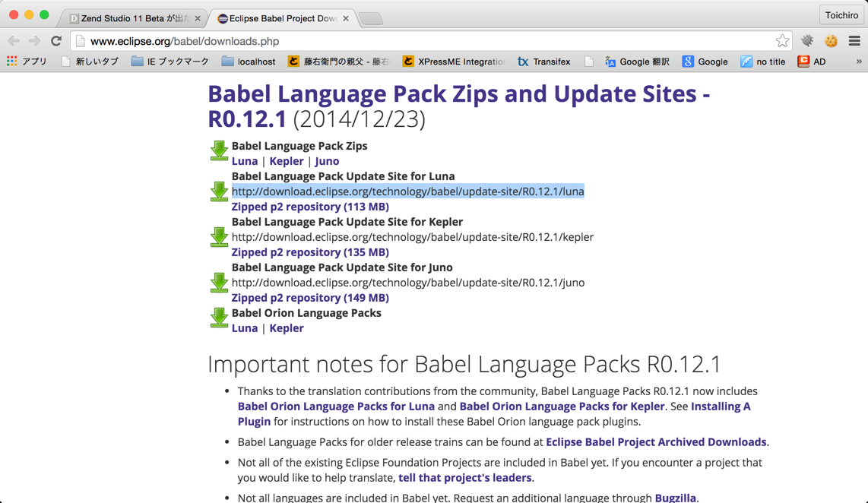This screenshot has width=868, height=503.
Task: Open the Kepler link under Orion Language Packs
Action: [x=287, y=328]
